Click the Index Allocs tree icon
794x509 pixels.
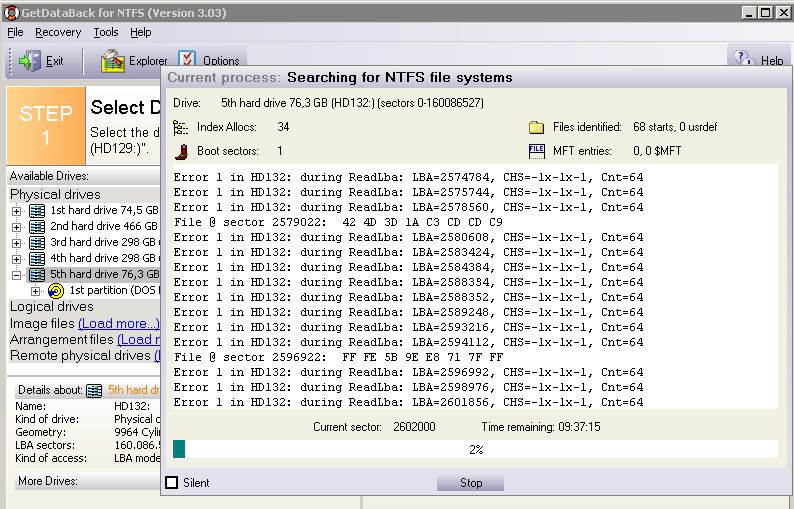click(x=180, y=128)
